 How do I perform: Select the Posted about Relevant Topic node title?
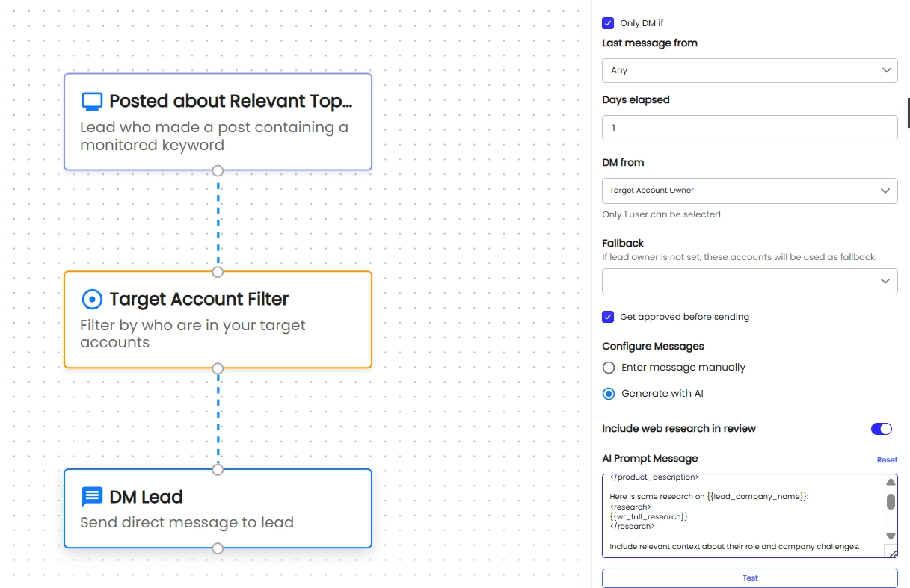coord(230,102)
